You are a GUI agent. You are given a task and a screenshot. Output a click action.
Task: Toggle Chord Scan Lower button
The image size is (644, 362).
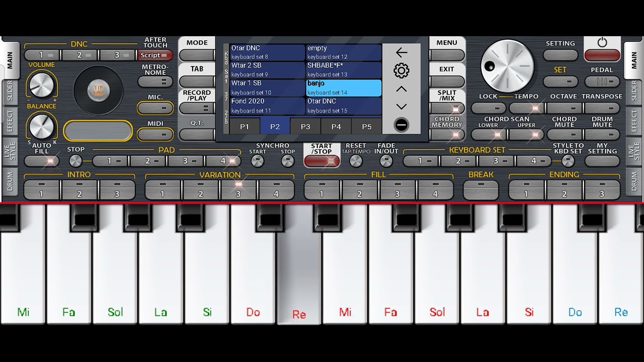pos(489,134)
